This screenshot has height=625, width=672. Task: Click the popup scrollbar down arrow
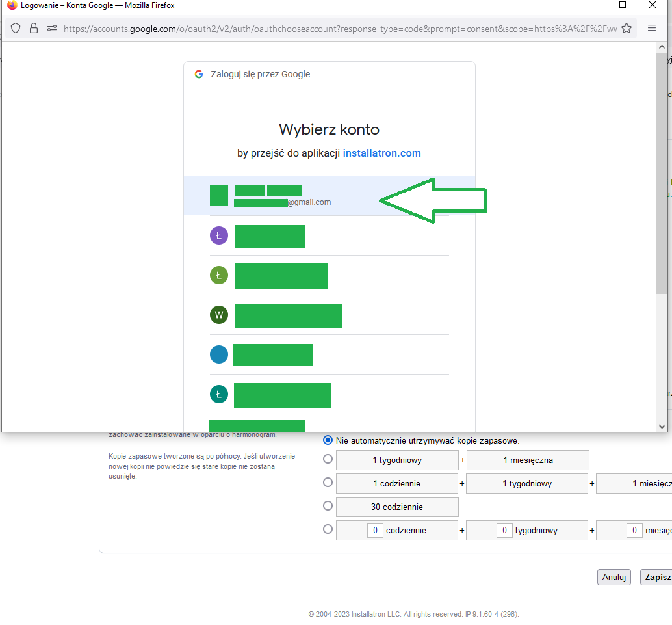[x=662, y=427]
